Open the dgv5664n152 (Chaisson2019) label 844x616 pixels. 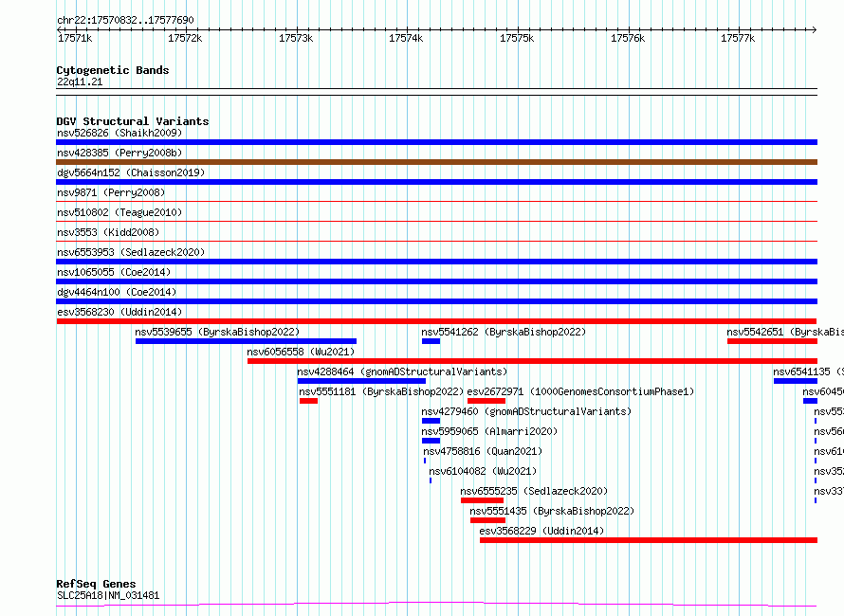(131, 172)
